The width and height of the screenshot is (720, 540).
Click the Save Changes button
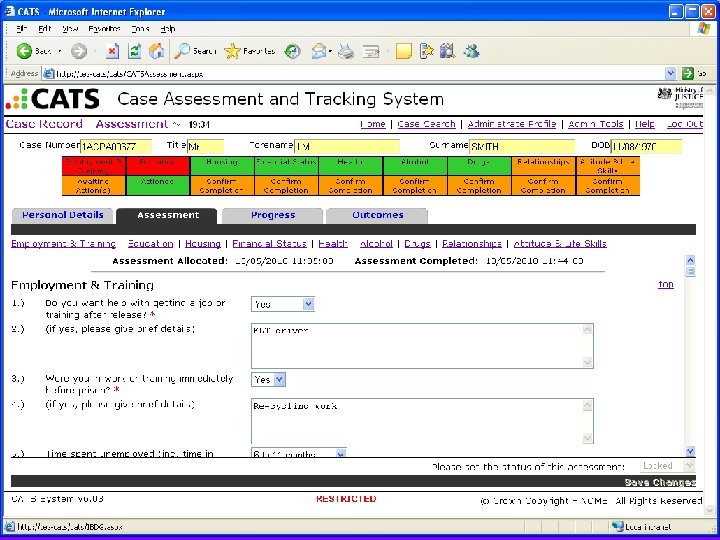660,482
